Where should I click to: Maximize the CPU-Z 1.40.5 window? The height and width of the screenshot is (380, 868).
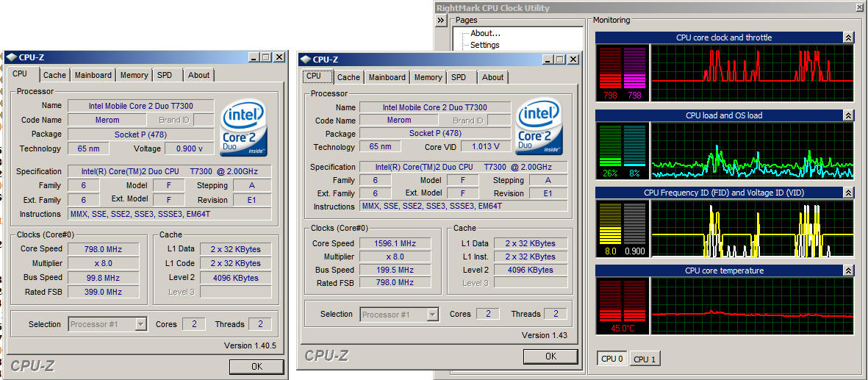[266, 57]
